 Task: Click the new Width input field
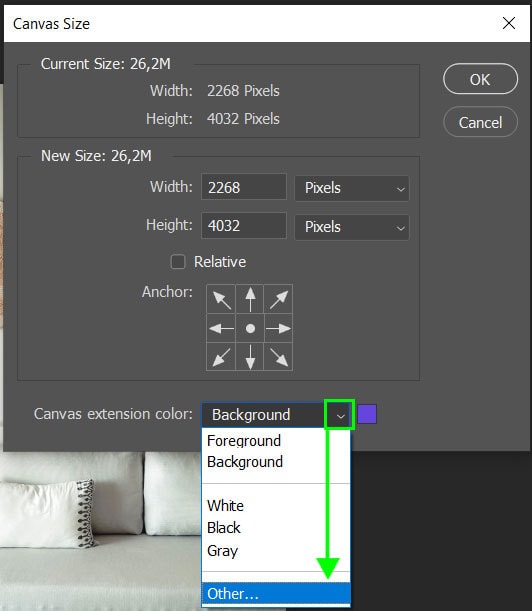(x=244, y=187)
